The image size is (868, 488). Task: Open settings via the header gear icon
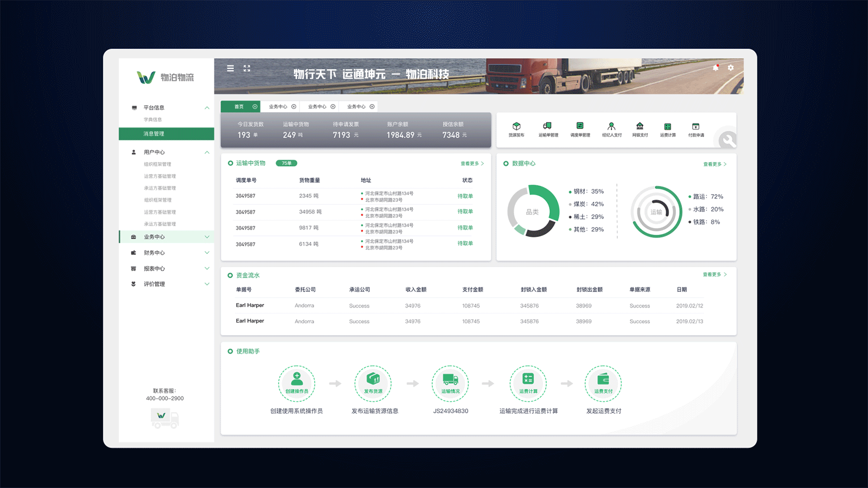pyautogui.click(x=731, y=68)
